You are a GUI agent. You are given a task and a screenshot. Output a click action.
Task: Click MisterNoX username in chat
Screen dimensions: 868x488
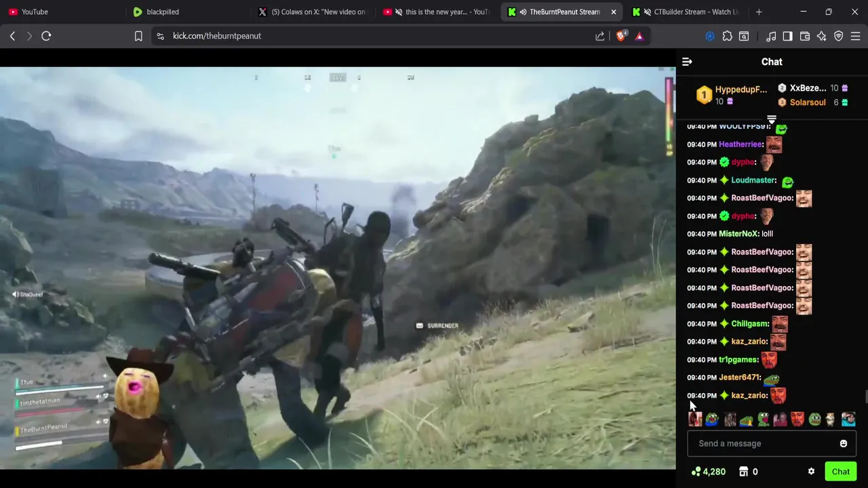coord(738,234)
